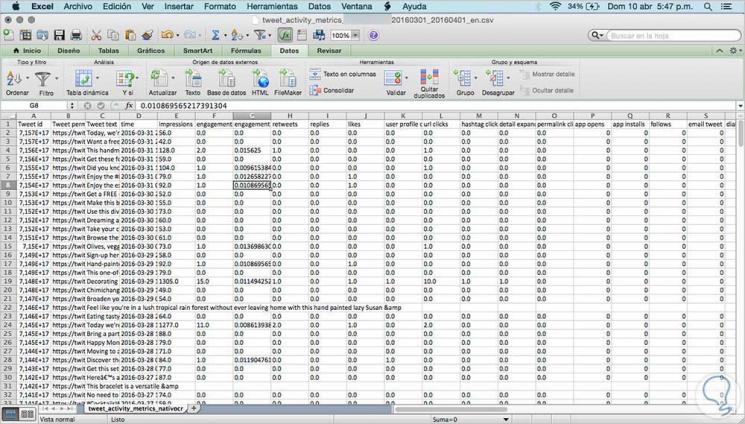745x424 pixels.
Task: Click the Mostrar detalle button
Action: coord(547,74)
